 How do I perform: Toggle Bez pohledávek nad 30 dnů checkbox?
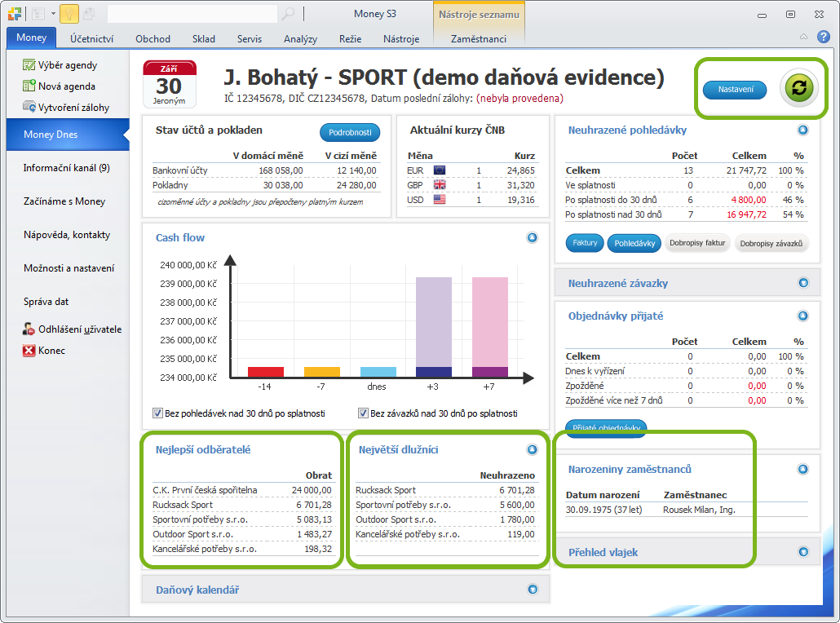(157, 413)
